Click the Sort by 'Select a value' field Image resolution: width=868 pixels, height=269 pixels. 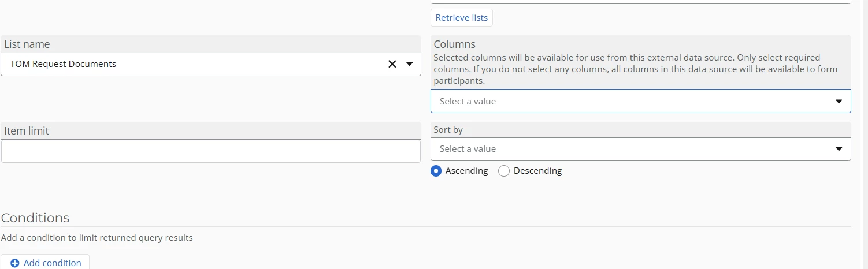click(x=630, y=149)
